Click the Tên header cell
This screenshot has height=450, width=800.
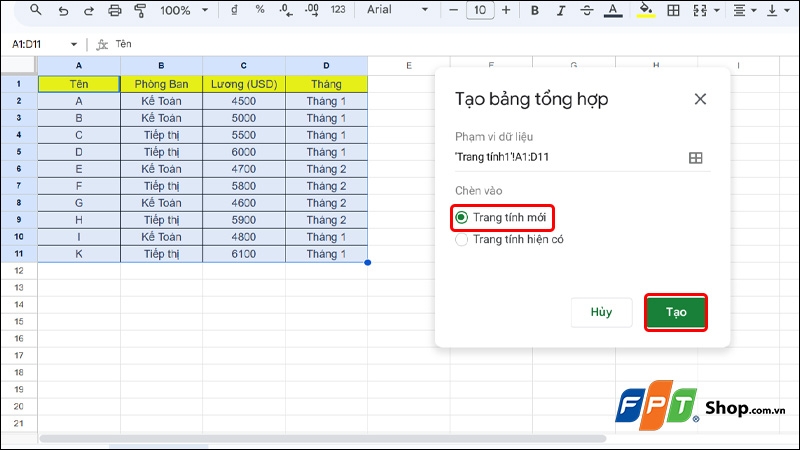(79, 84)
